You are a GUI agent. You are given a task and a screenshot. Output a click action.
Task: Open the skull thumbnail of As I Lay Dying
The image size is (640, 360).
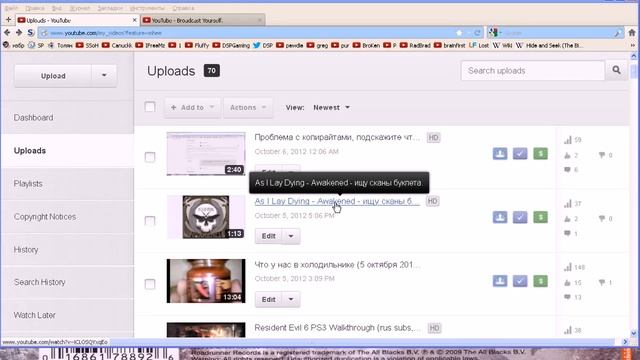point(206,217)
